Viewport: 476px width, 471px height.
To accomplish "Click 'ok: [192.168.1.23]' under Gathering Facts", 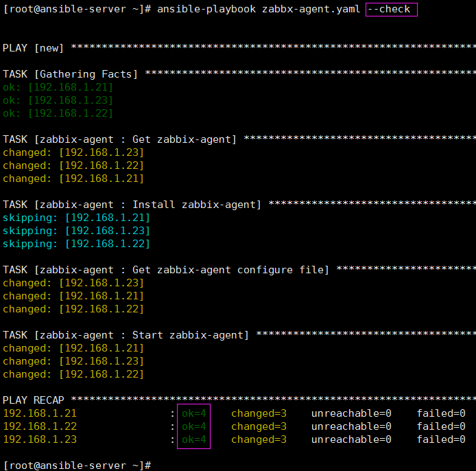I will click(58, 100).
